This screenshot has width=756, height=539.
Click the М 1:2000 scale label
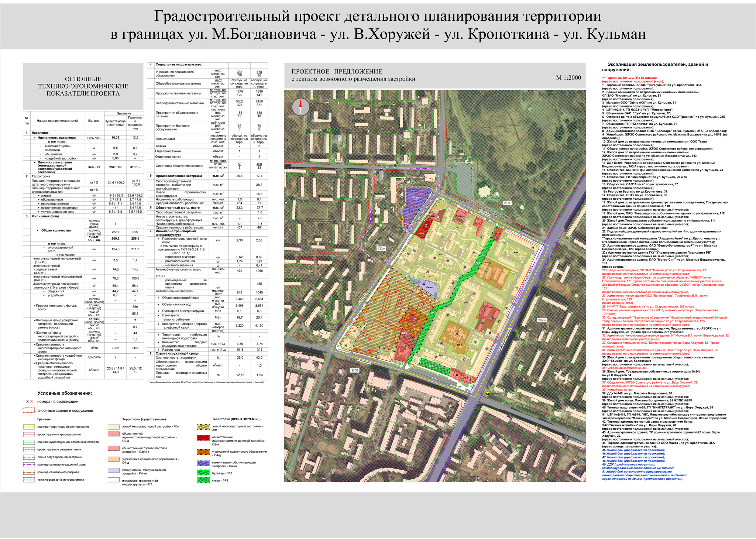(x=568, y=78)
